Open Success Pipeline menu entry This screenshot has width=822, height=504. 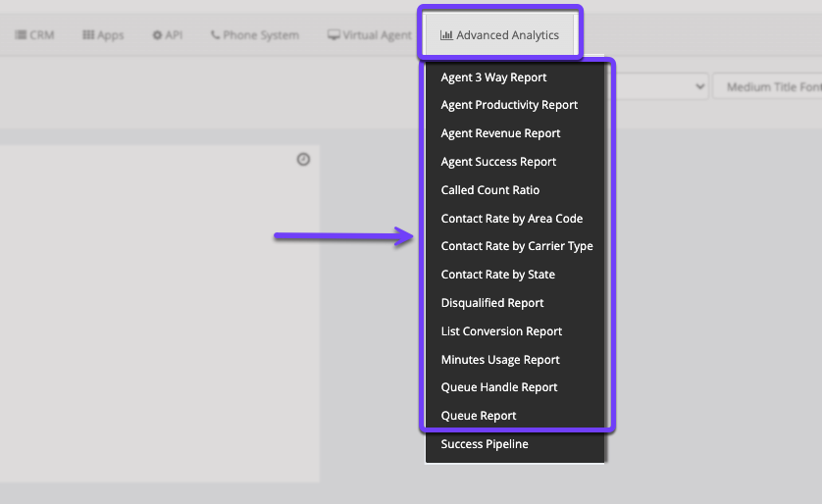pos(485,444)
